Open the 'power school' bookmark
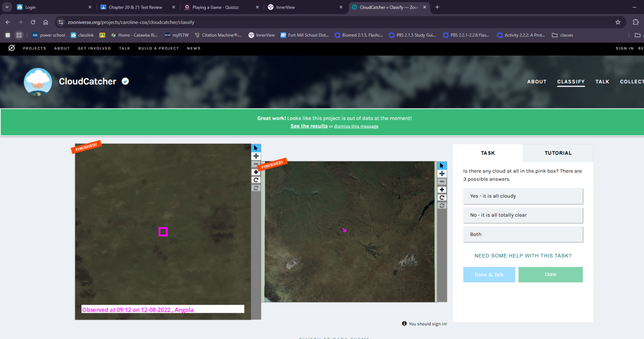 tap(49, 35)
